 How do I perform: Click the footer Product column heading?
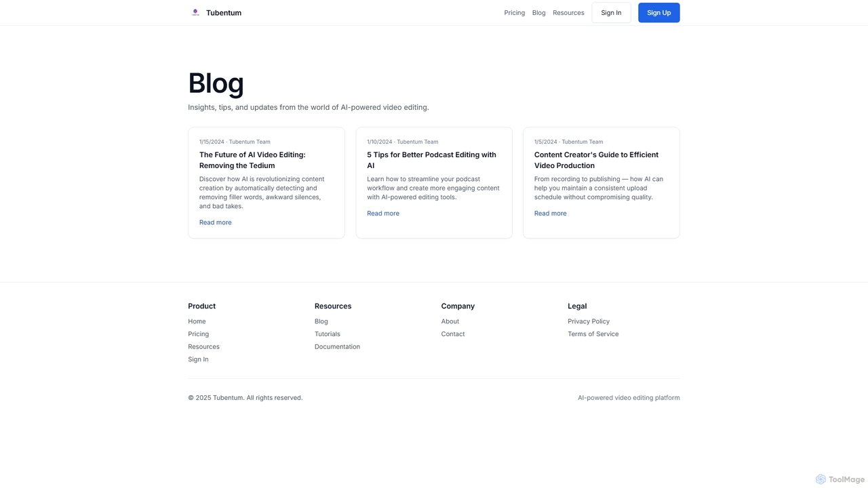201,306
